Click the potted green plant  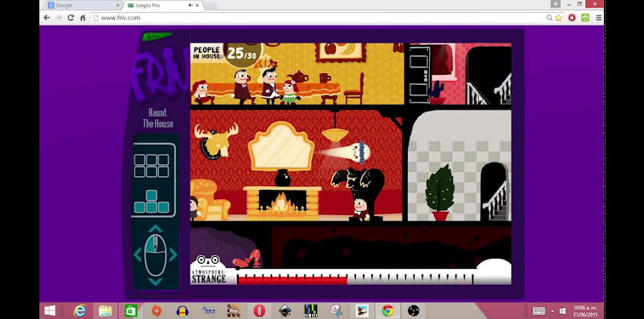(440, 192)
